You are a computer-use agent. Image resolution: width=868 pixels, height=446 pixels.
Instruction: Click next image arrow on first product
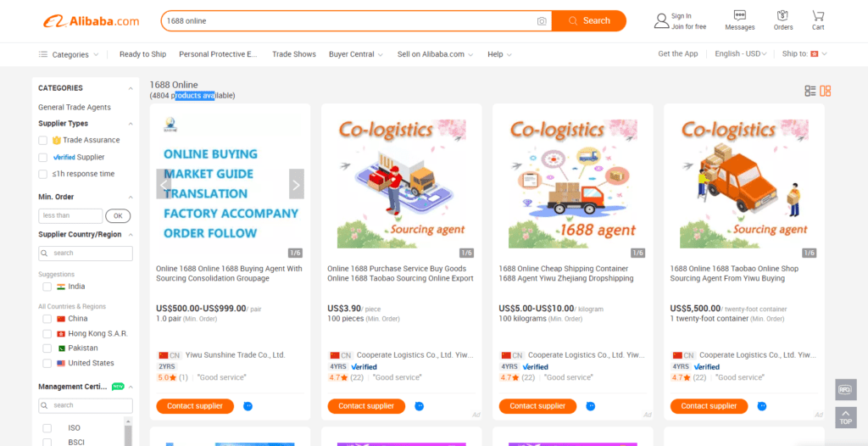coord(296,184)
